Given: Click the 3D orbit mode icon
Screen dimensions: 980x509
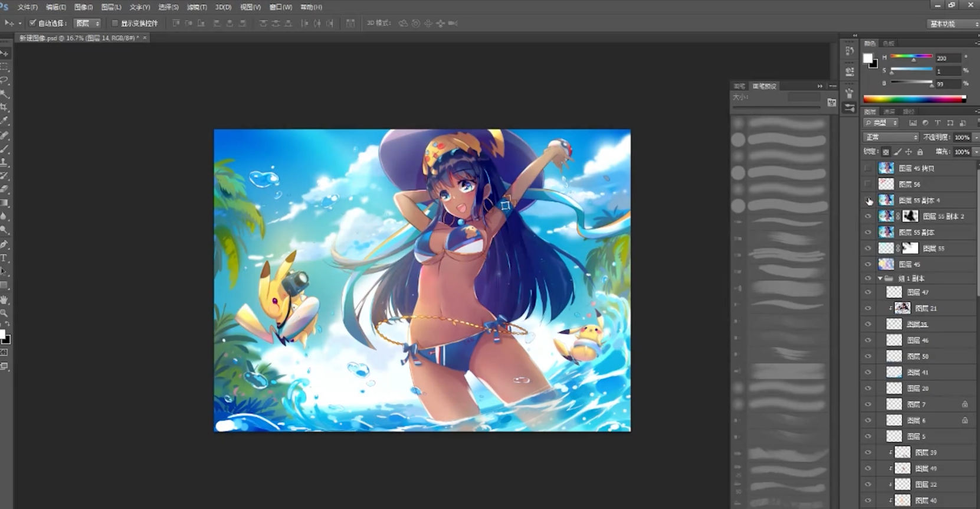Looking at the screenshot, I should click(x=403, y=23).
